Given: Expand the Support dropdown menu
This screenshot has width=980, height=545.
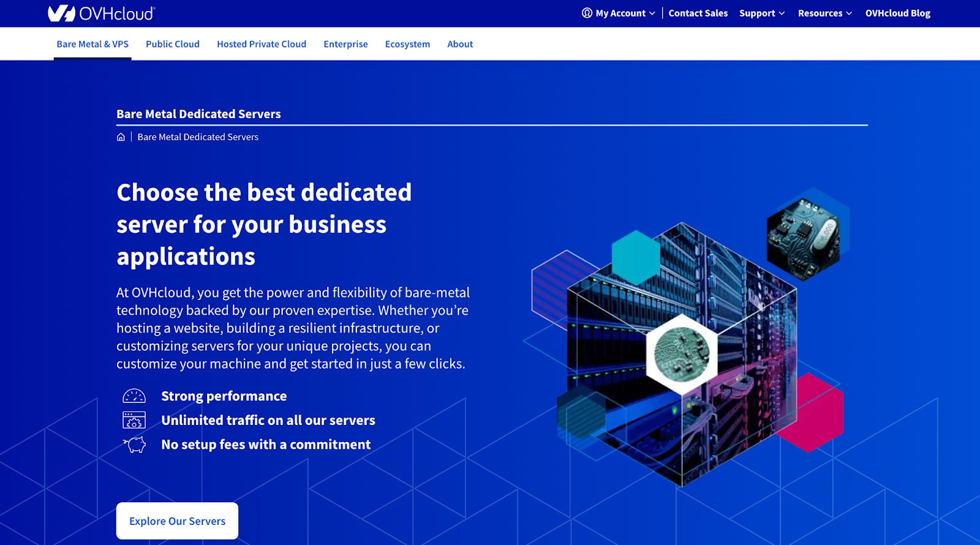Looking at the screenshot, I should (x=762, y=13).
